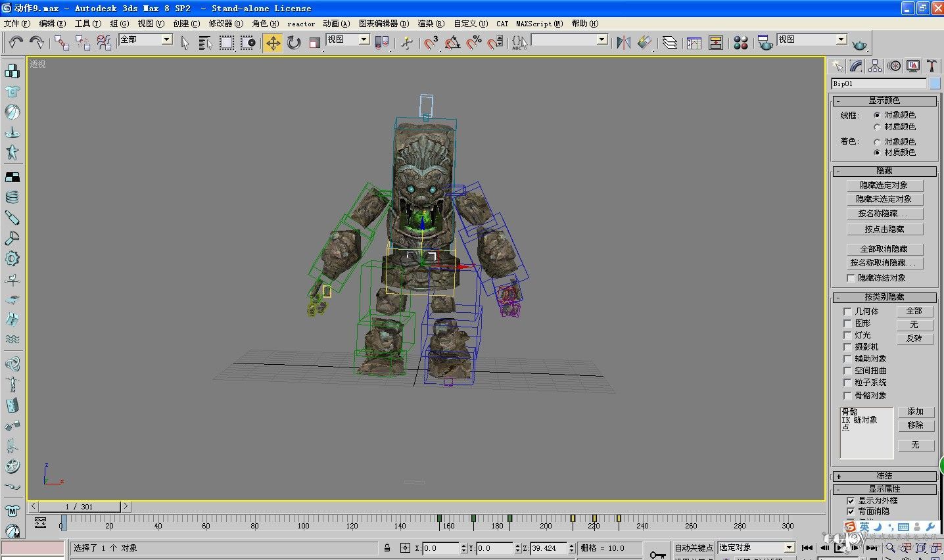Collapse the 按类别隐藏 rollout

pyautogui.click(x=884, y=297)
